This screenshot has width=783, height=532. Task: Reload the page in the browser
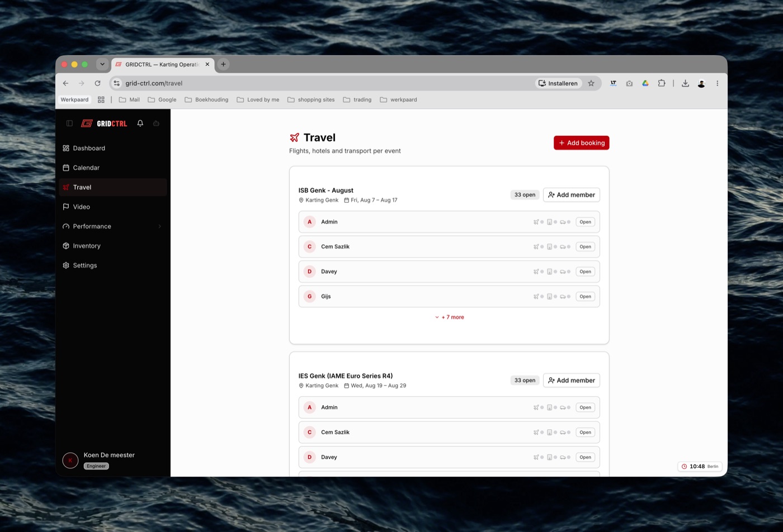click(x=97, y=83)
